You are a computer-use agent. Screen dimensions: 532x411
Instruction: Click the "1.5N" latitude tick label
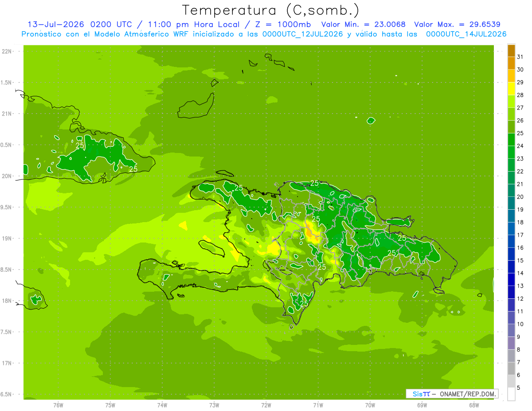click(7, 82)
